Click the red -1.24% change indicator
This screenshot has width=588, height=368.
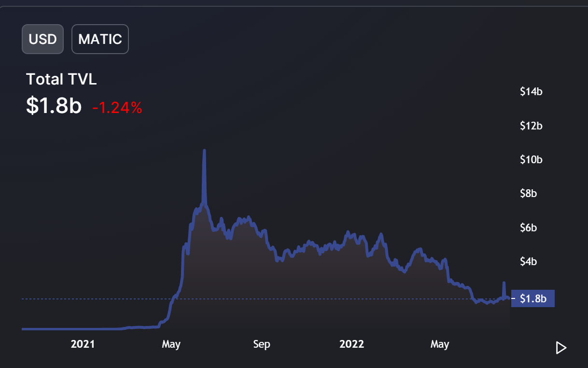click(x=117, y=108)
